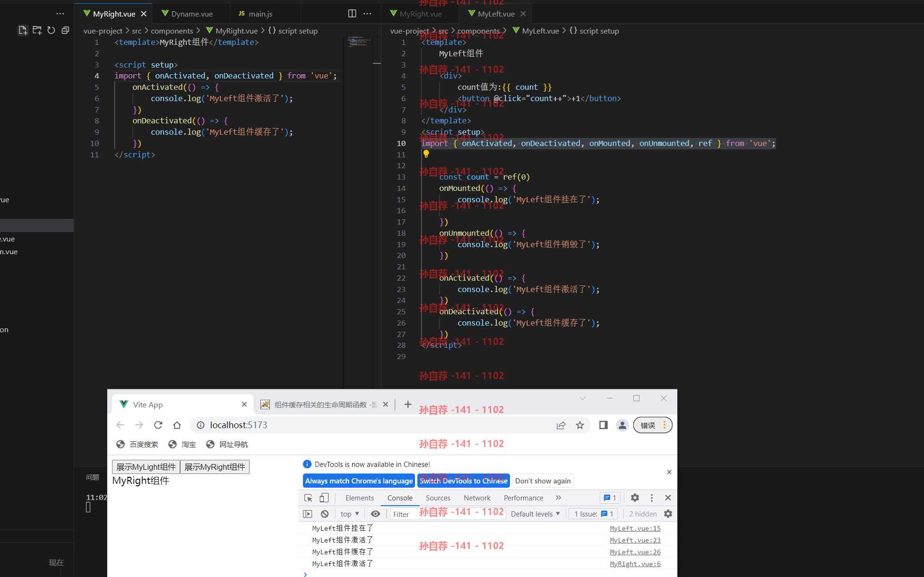The width and height of the screenshot is (924, 577).
Task: Switch to DevTools Elements tab
Action: [x=360, y=498]
